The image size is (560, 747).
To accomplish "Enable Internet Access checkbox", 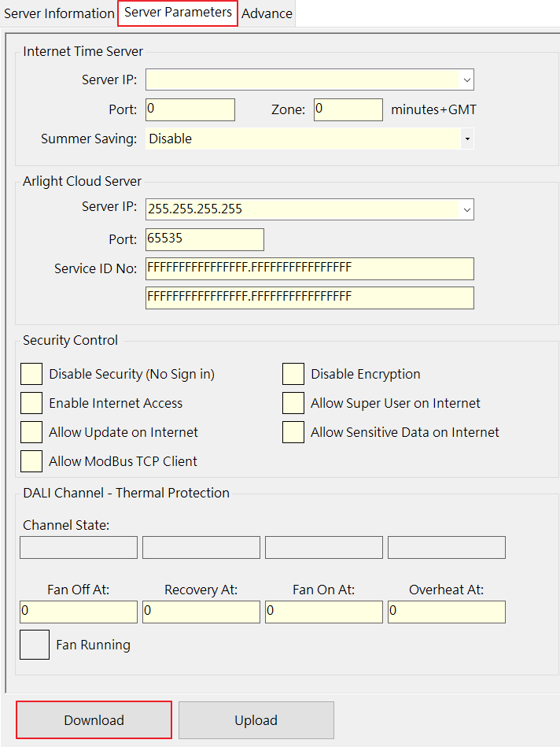I will [x=31, y=403].
